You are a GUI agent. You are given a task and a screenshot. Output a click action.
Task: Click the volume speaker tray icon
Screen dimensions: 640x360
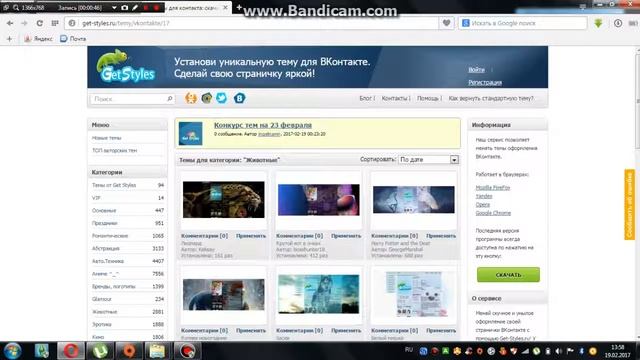pos(559,351)
